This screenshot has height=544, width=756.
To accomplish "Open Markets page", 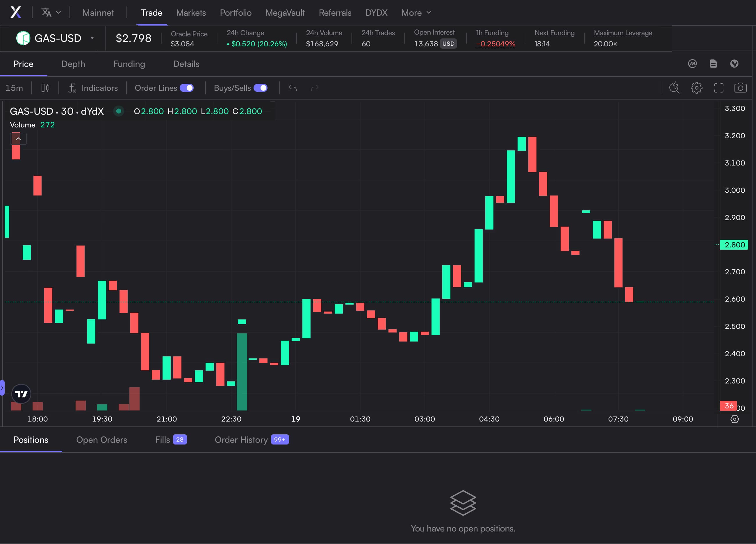I will [x=191, y=13].
